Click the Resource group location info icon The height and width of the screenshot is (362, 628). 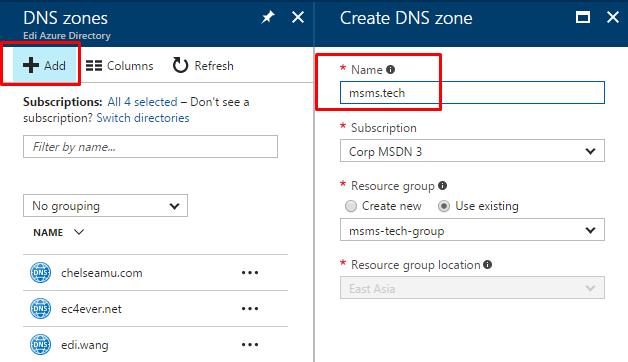coord(487,265)
